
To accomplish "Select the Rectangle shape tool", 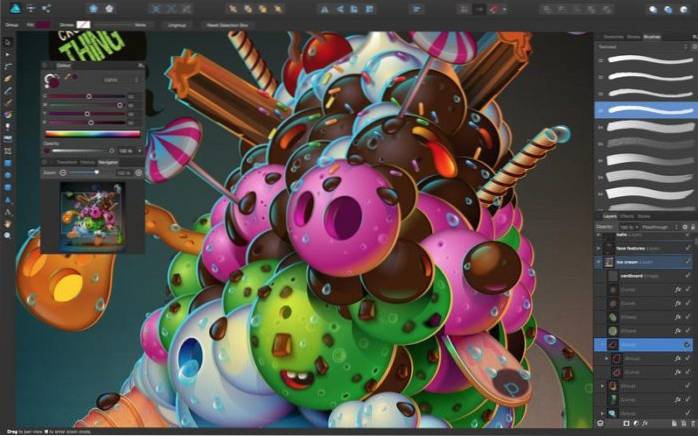I will point(8,163).
